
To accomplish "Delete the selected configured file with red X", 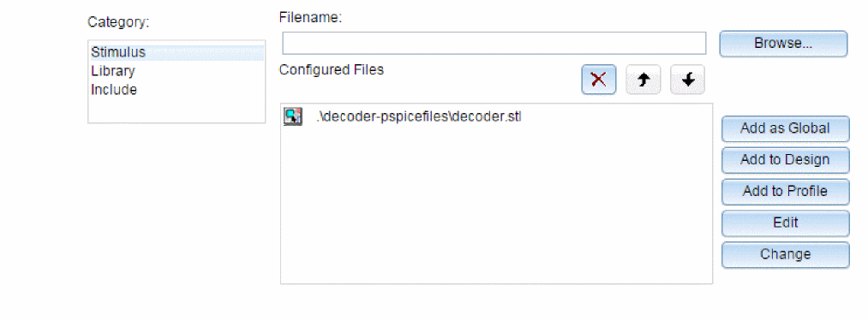I will [x=598, y=80].
